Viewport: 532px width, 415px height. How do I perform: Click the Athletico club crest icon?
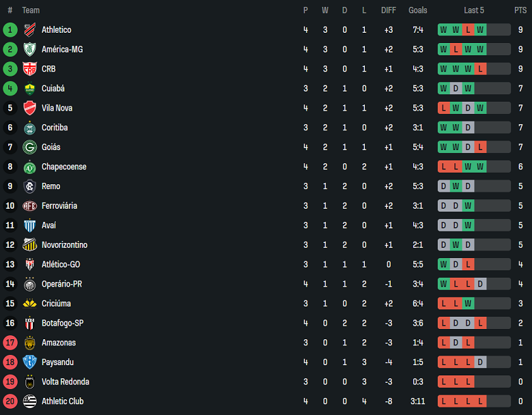pos(29,30)
